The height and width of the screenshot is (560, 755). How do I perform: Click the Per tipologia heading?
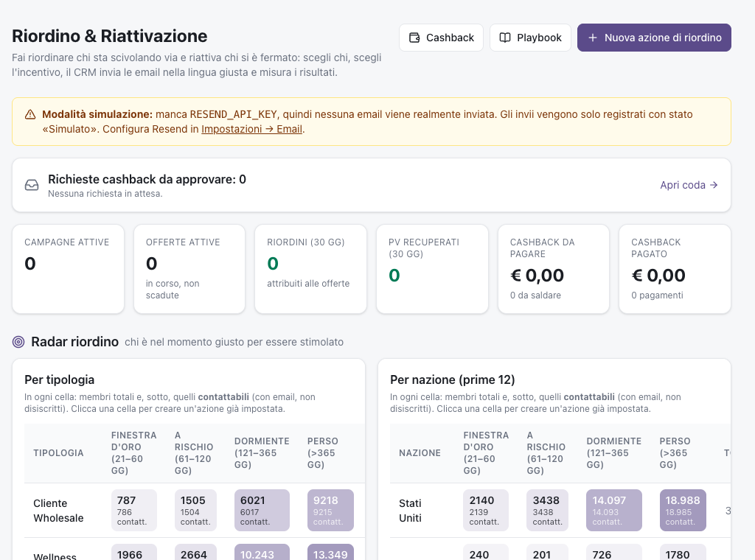pyautogui.click(x=59, y=380)
